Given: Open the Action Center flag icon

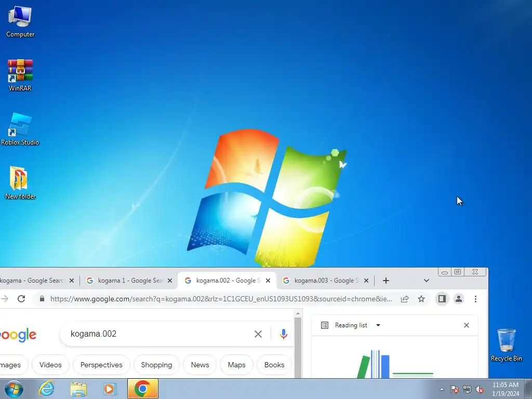Looking at the screenshot, I should pos(454,389).
